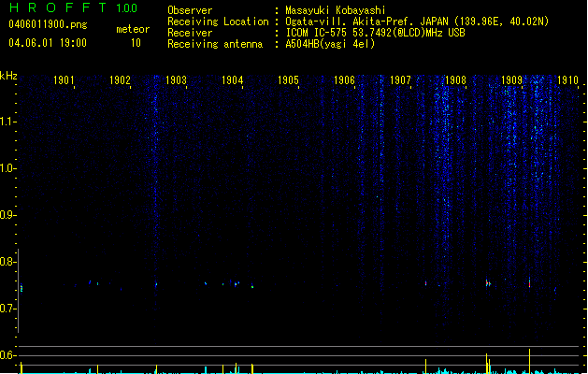Click the meteor count label
Viewport: 588px width, 374px height.
(133, 29)
